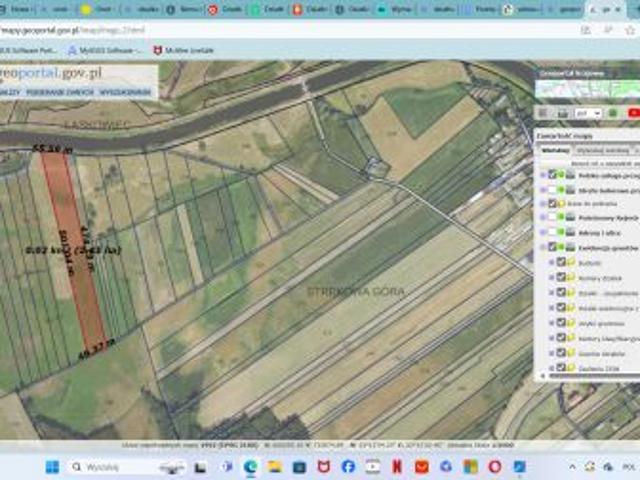Click the YouTube icon in map panel
This screenshot has height=480, width=640.
[x=632, y=113]
